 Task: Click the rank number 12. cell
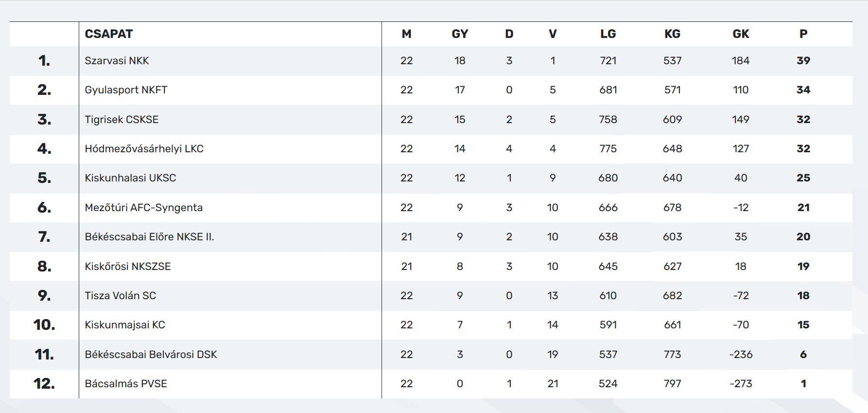tap(44, 384)
